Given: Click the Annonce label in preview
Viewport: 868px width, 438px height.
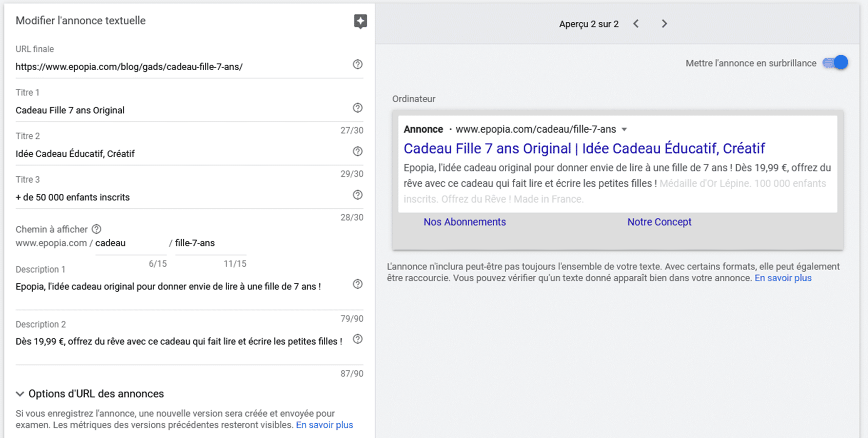Looking at the screenshot, I should [423, 129].
